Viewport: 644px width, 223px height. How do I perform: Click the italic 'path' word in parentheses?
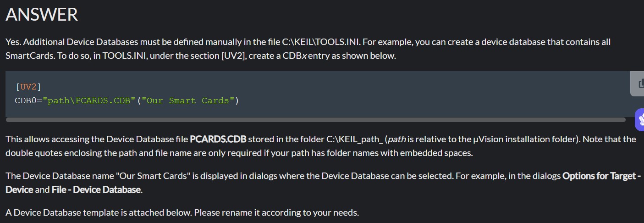coord(397,139)
